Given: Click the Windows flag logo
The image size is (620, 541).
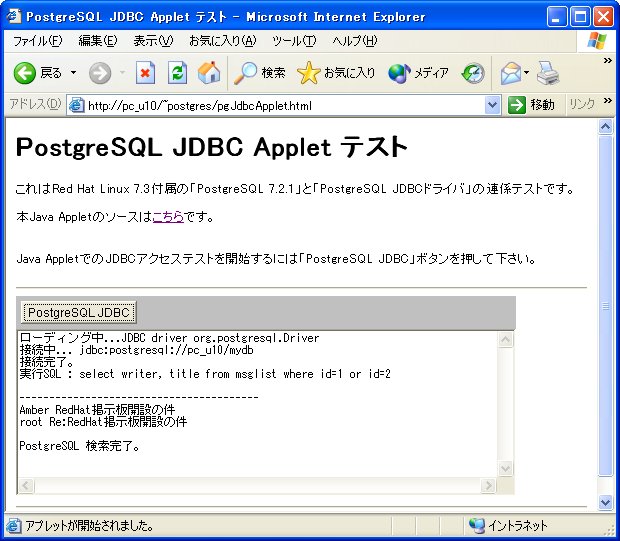Looking at the screenshot, I should coord(597,40).
